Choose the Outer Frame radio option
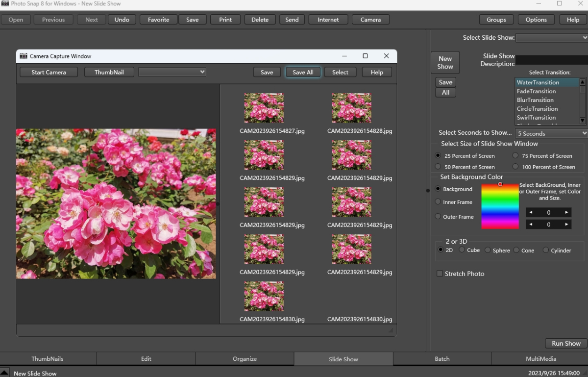Screen dimensions: 588x377 coord(438,216)
